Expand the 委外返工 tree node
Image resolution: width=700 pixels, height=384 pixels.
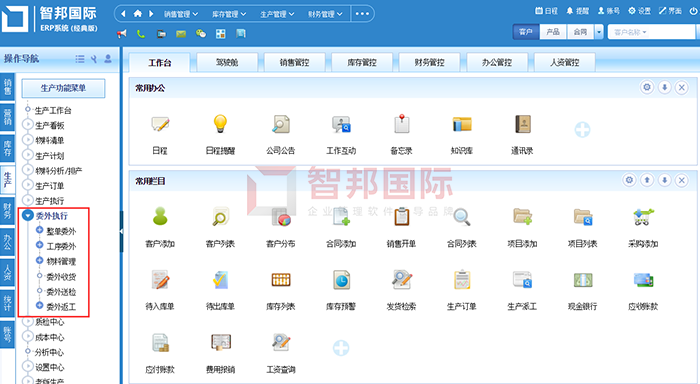pos(39,306)
